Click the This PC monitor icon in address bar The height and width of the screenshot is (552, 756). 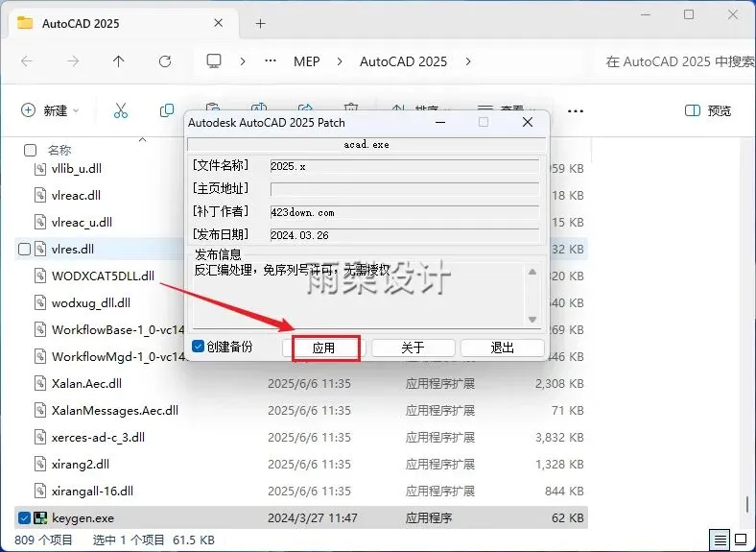pos(214,60)
